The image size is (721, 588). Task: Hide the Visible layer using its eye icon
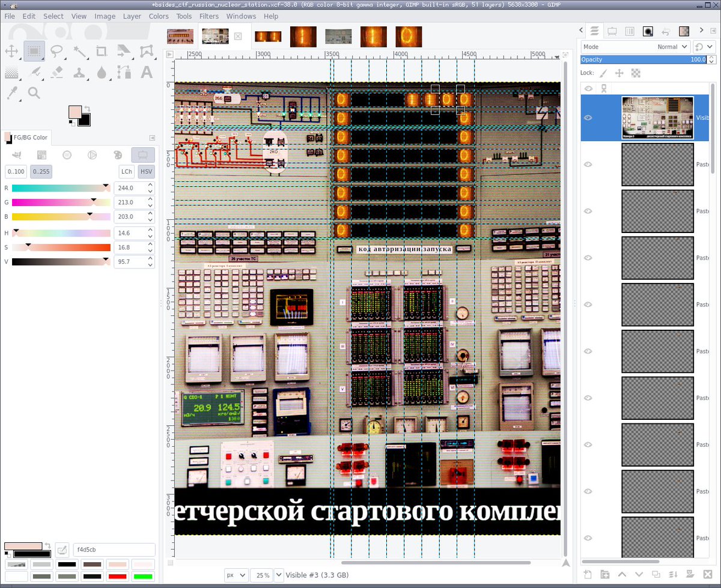pos(588,118)
